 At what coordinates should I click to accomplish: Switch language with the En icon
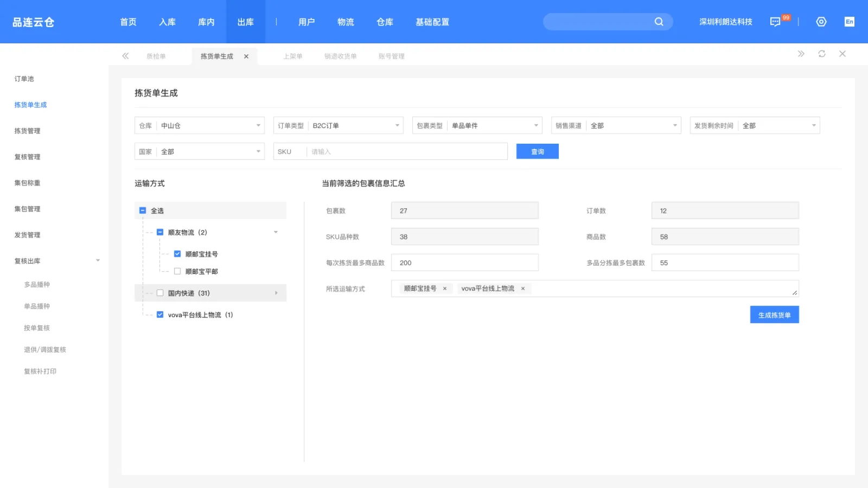[850, 22]
